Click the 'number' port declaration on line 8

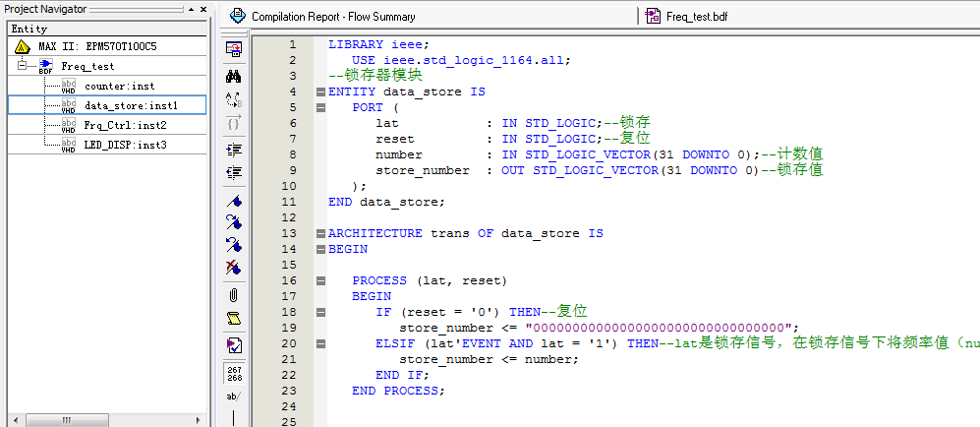[399, 154]
